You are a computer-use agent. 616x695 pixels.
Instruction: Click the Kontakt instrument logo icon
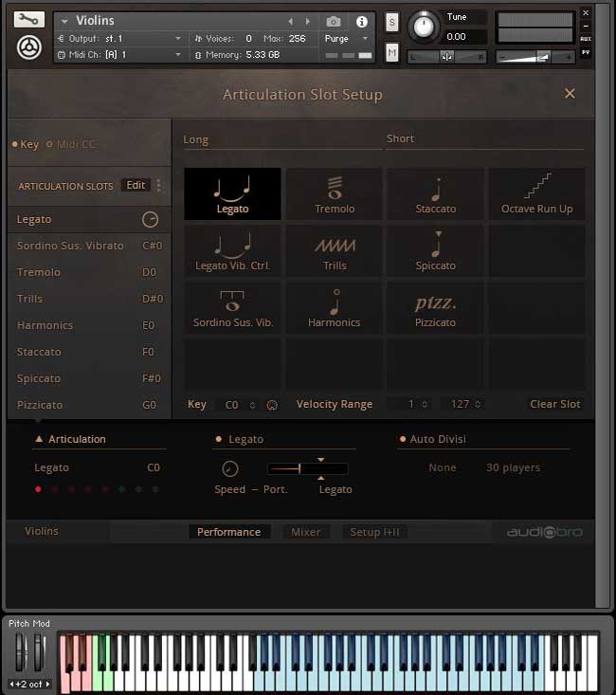[28, 47]
